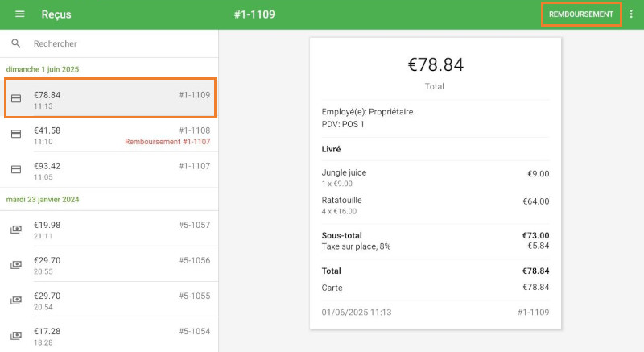
Task: Click the red Remboursement #1-1107 label
Action: click(167, 142)
